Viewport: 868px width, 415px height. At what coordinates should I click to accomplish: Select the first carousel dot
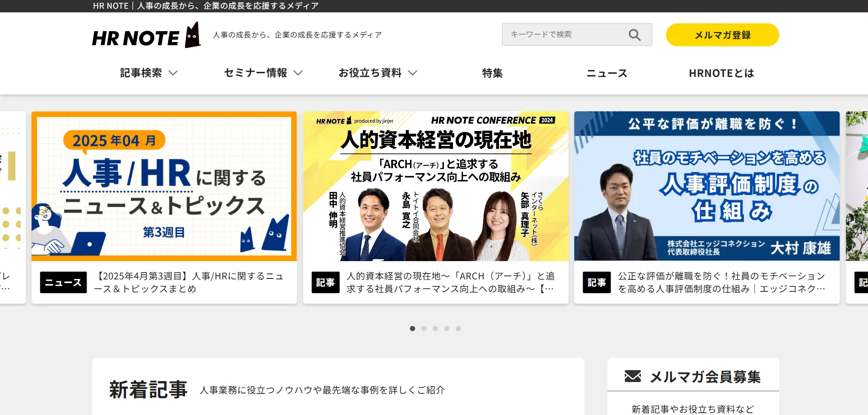tap(412, 328)
